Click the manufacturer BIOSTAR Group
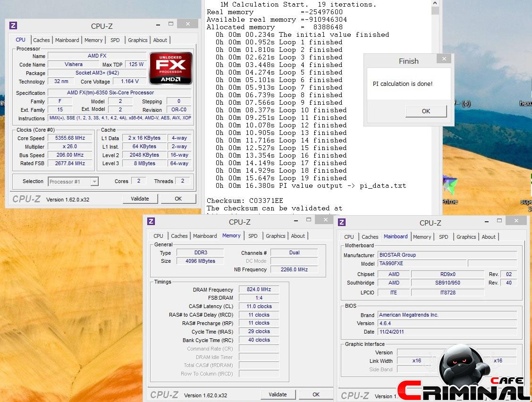532x402 pixels. (447, 255)
